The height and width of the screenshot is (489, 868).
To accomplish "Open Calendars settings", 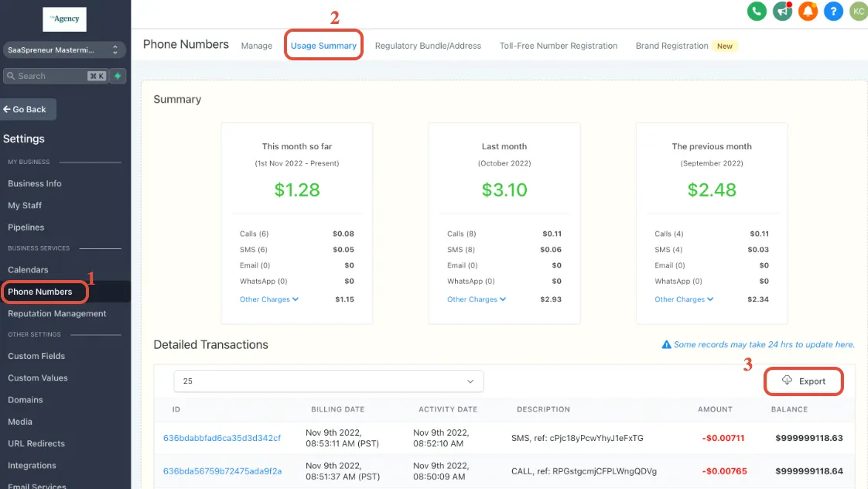I will pos(28,270).
